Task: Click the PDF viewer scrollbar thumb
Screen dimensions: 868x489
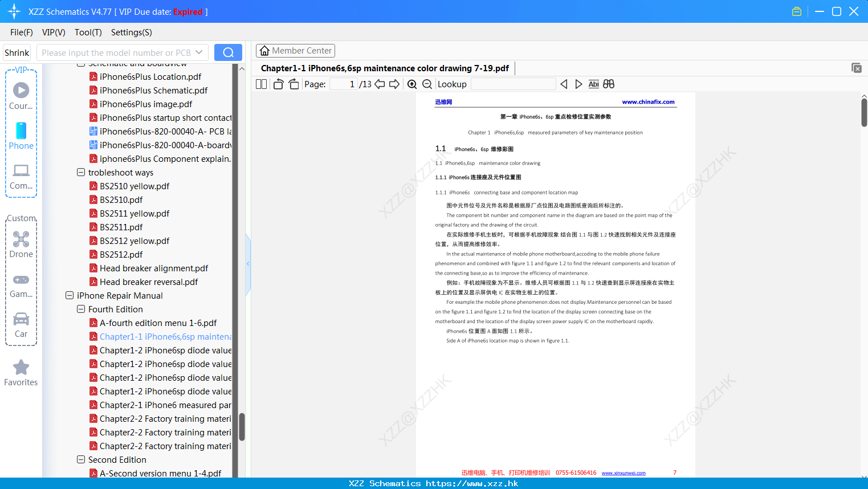Action: 864,112
